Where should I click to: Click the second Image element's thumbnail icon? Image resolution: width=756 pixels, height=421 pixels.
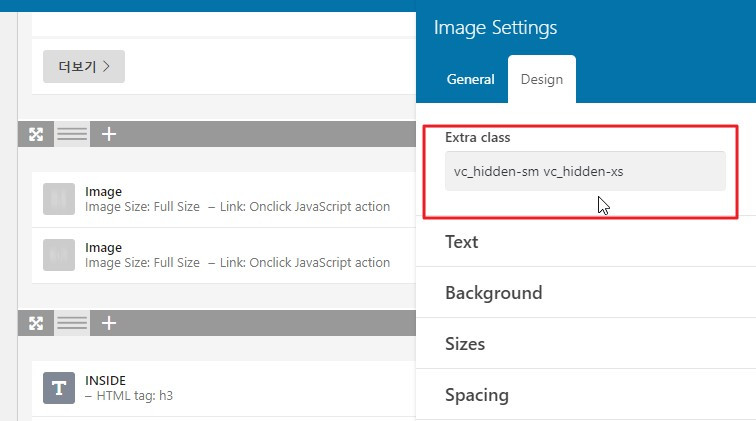coord(59,255)
